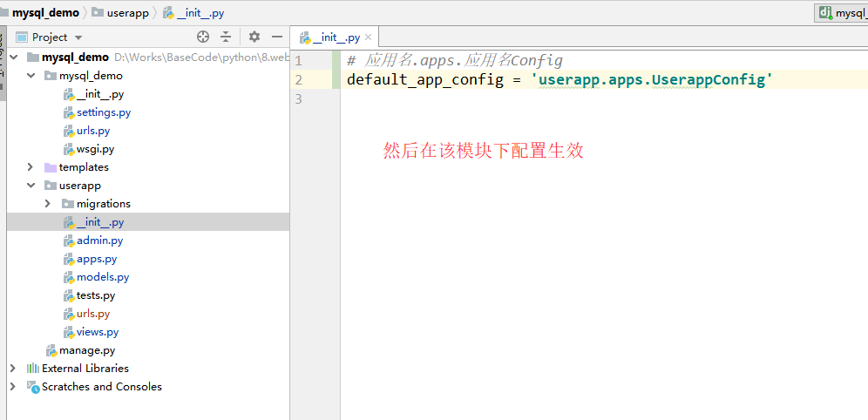The image size is (868, 420).
Task: Select views.py in project tree
Action: coord(98,332)
